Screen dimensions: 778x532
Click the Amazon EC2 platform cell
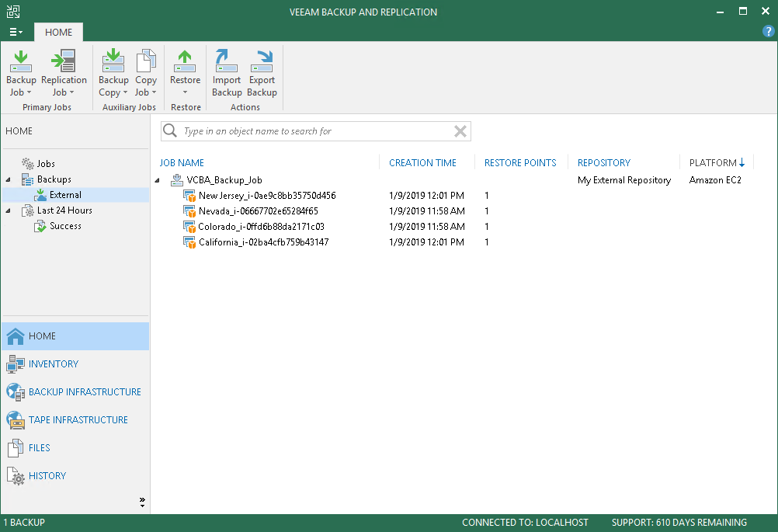pos(715,180)
